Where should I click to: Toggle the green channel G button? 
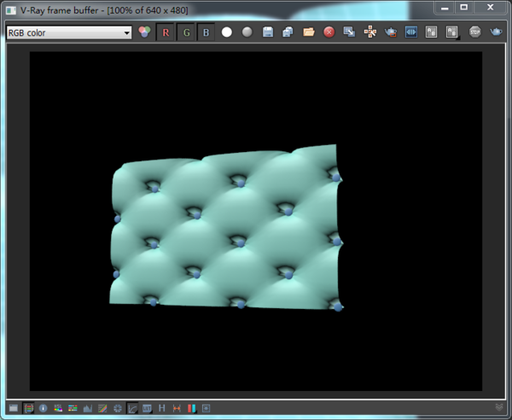point(186,32)
